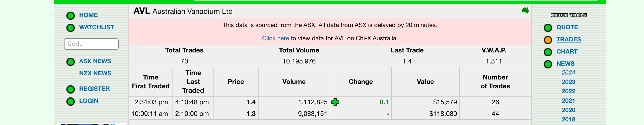
Task: Open the NZX NEWS page
Action: click(x=95, y=73)
